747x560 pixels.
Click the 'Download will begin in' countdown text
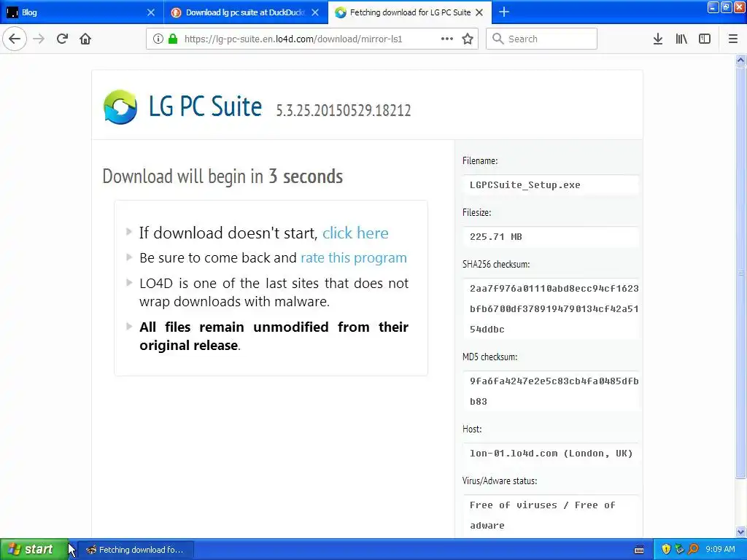point(222,176)
